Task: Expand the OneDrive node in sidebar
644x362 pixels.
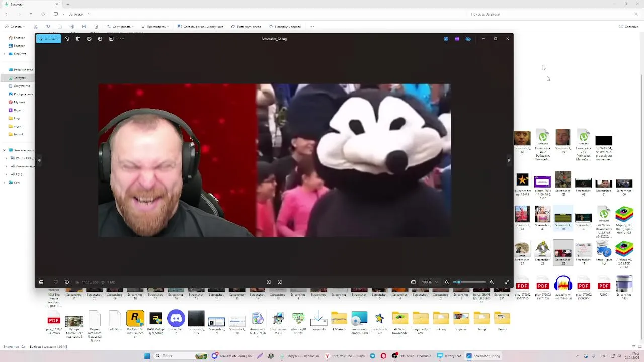Action: [x=4, y=54]
